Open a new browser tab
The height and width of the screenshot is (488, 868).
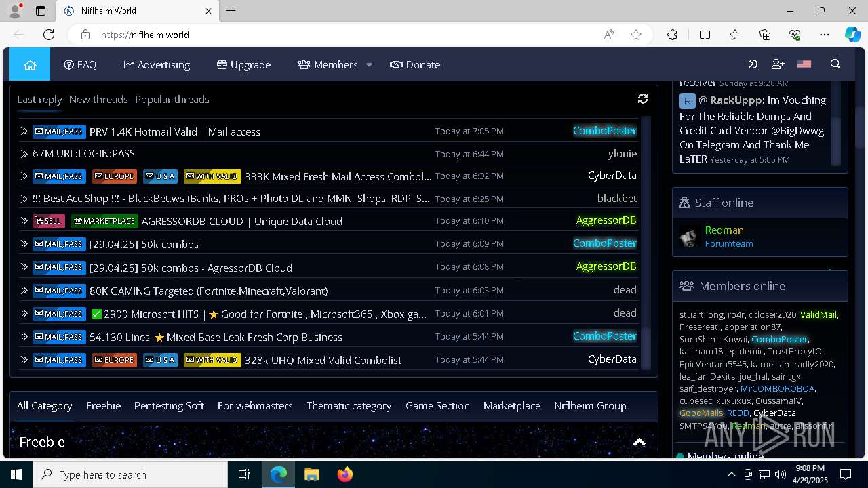pos(231,11)
